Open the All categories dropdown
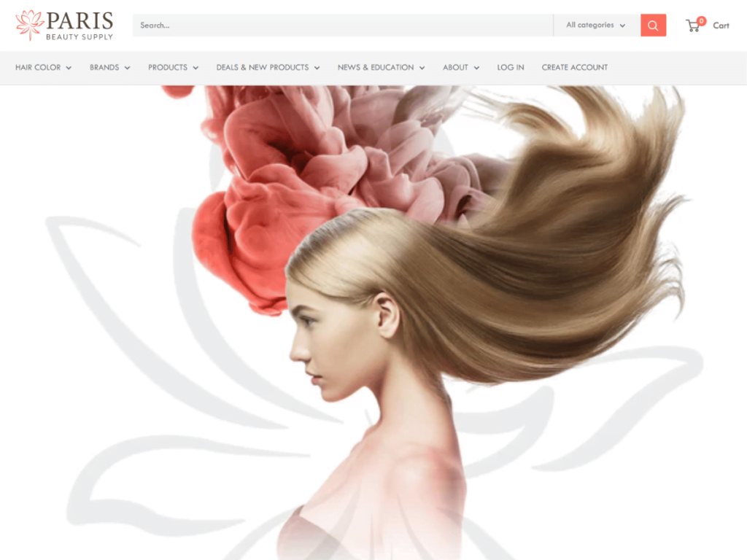 [597, 26]
